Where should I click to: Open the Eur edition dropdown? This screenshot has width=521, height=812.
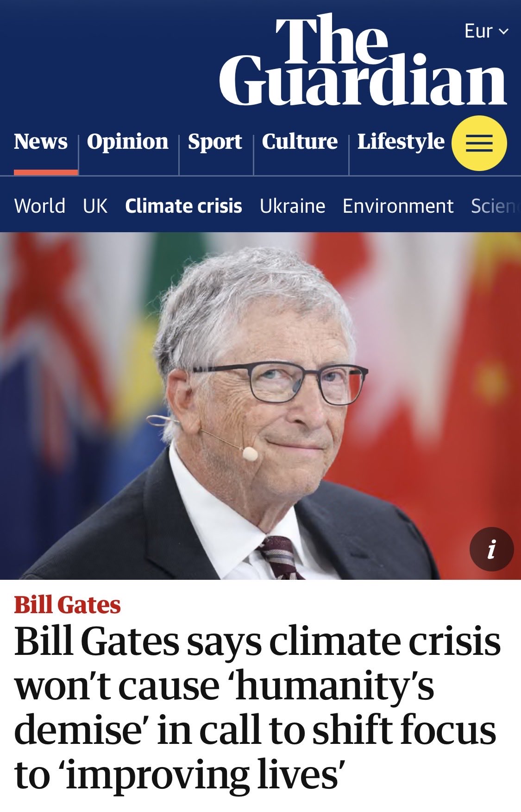[x=486, y=31]
